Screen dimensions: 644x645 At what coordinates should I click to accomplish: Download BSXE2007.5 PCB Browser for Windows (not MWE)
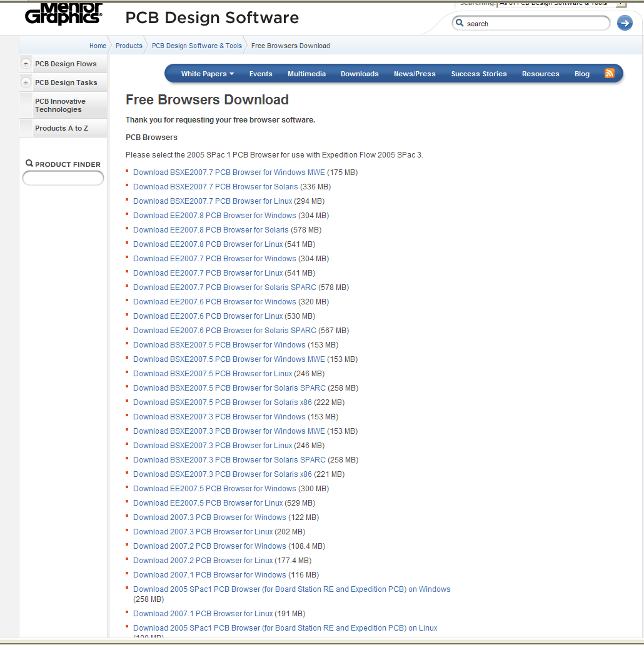pyautogui.click(x=219, y=345)
